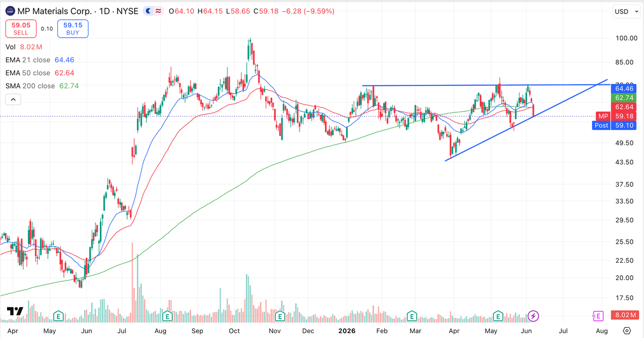Click the most recent green earnings E marker

[x=498, y=316]
